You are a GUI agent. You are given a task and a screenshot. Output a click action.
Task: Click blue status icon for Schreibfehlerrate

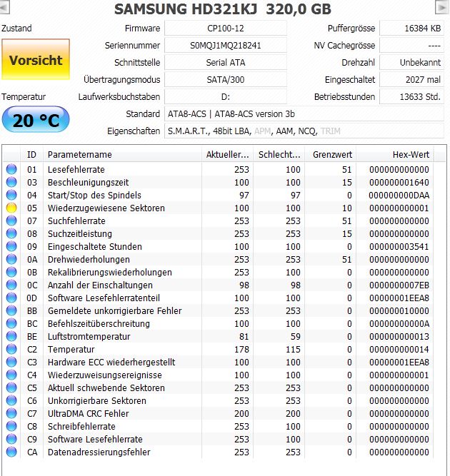pyautogui.click(x=11, y=426)
